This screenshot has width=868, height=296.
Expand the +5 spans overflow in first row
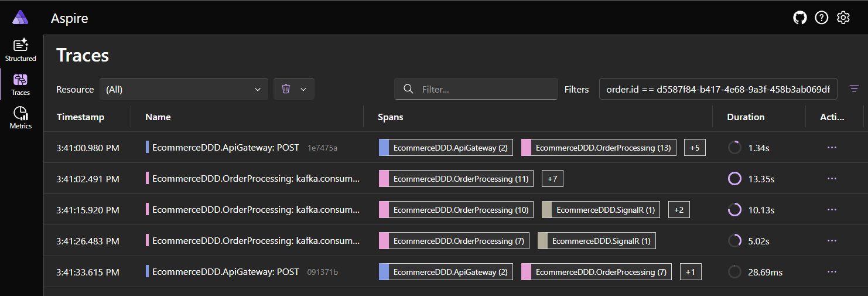click(695, 148)
